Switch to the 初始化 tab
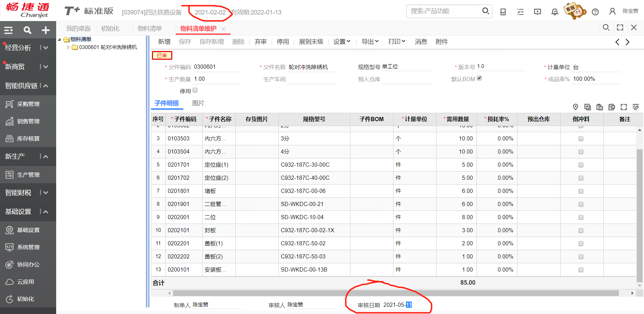 pyautogui.click(x=110, y=29)
